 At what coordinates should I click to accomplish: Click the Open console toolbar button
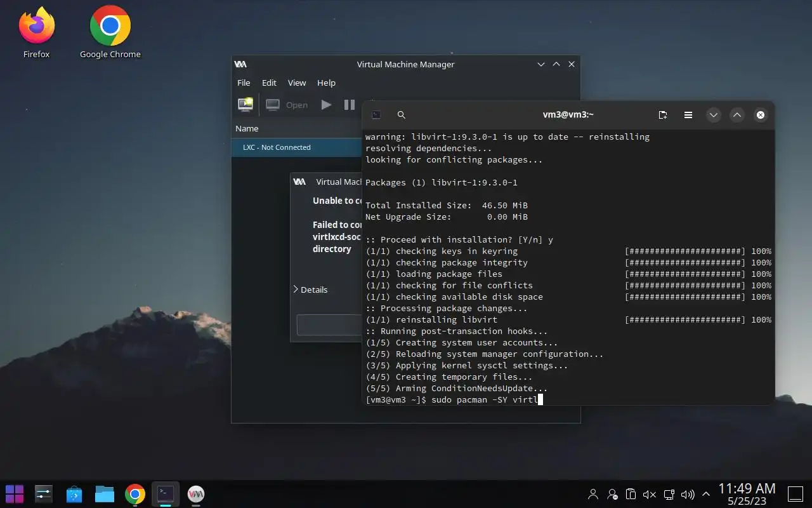[x=287, y=105]
